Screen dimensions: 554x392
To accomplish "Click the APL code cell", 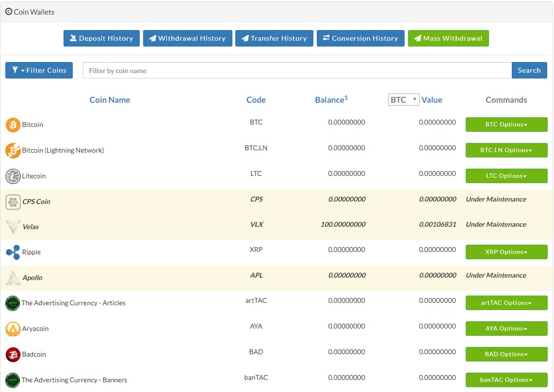I will point(257,275).
